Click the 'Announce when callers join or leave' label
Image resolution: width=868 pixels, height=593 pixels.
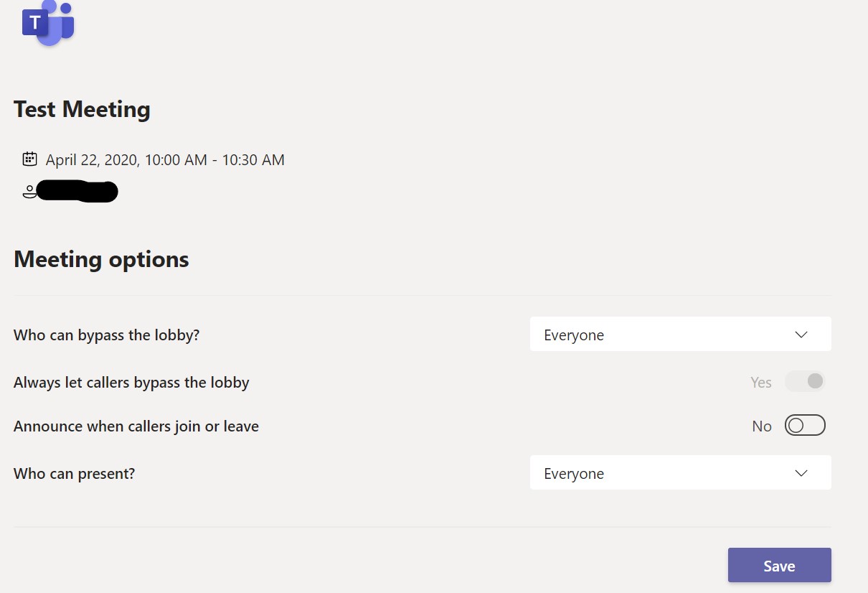tap(136, 426)
